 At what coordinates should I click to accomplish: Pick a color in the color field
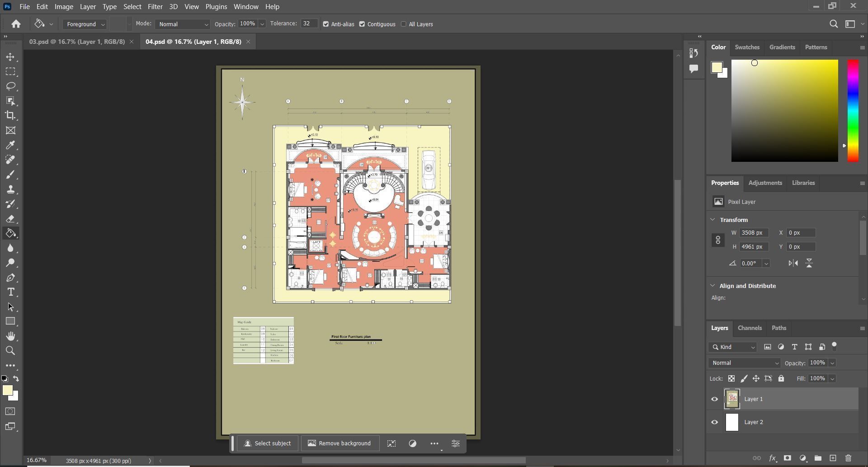[784, 111]
